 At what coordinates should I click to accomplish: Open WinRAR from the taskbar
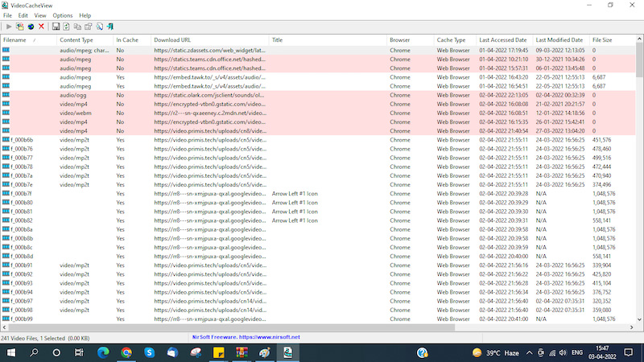[242, 353]
